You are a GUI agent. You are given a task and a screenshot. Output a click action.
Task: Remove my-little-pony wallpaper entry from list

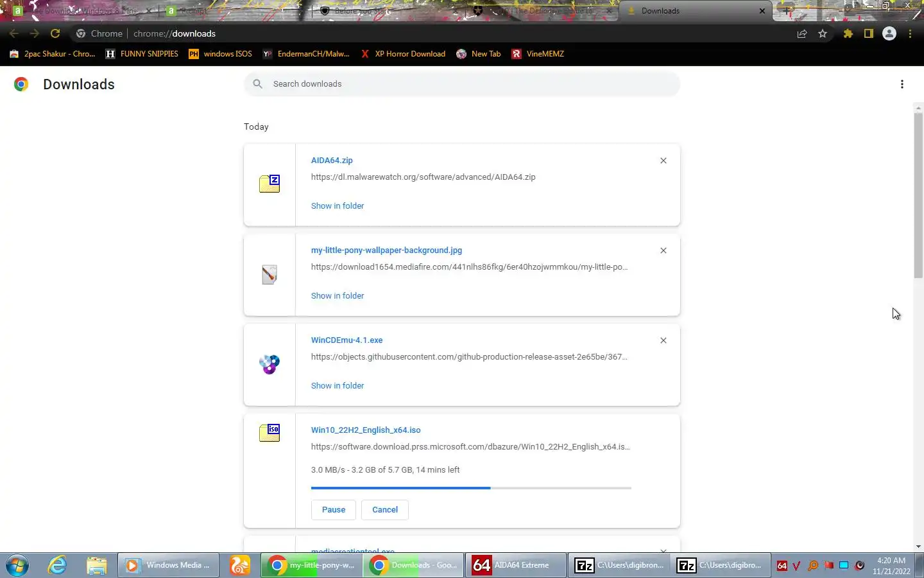[663, 250]
